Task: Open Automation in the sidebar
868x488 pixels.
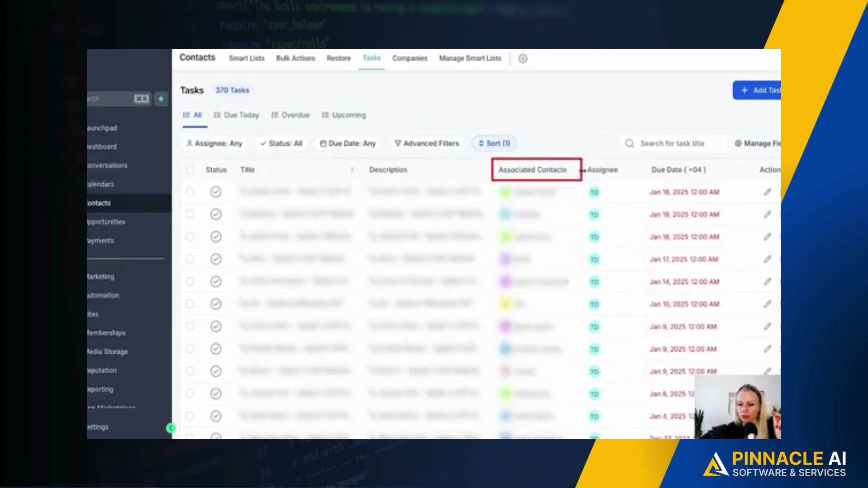Action: coord(103,296)
